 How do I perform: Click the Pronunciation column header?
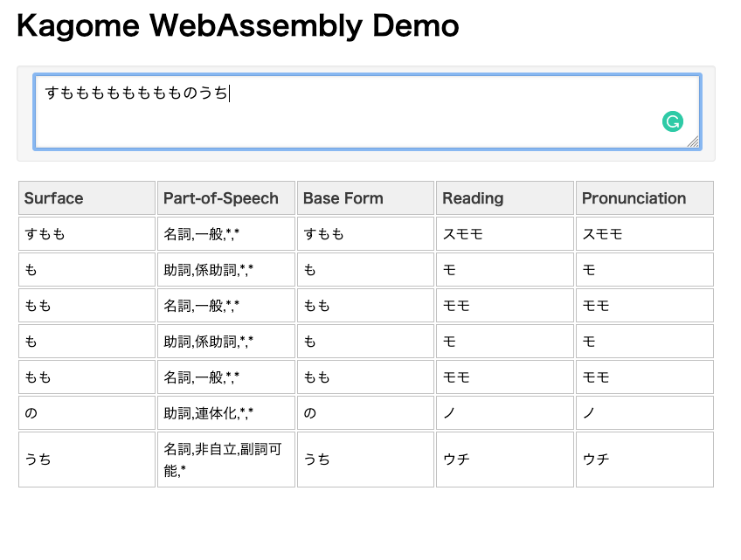[645, 198]
